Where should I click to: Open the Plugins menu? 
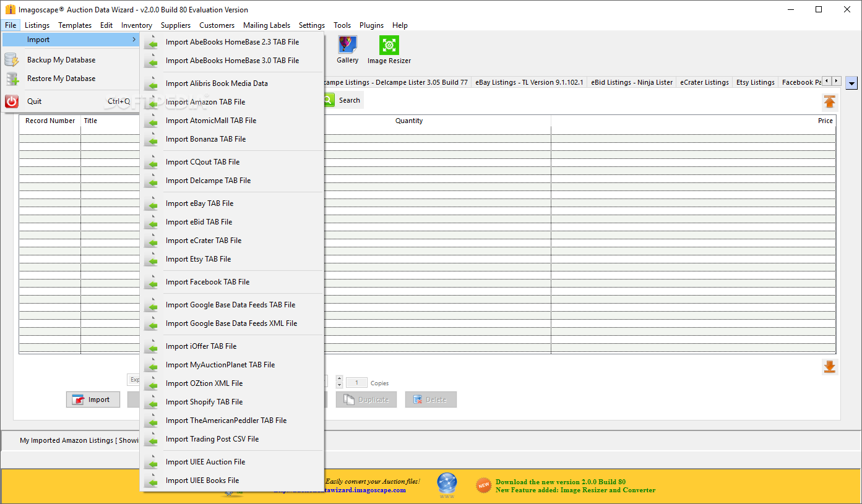[x=372, y=25]
